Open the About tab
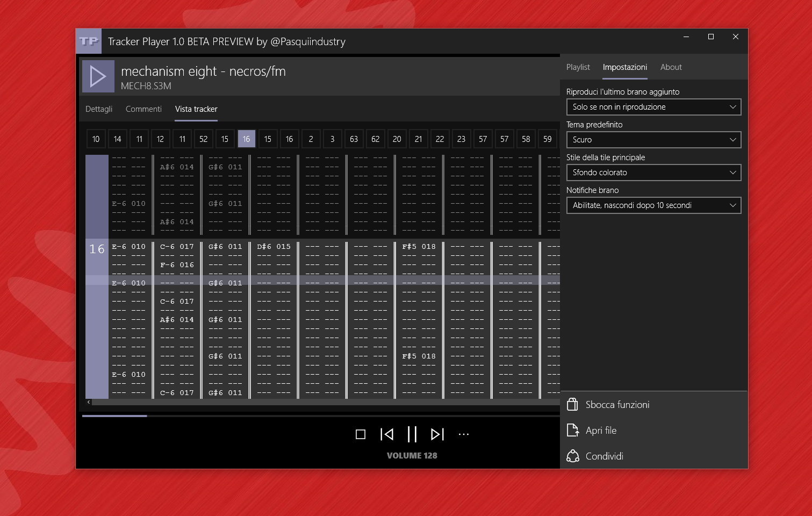 click(x=671, y=67)
